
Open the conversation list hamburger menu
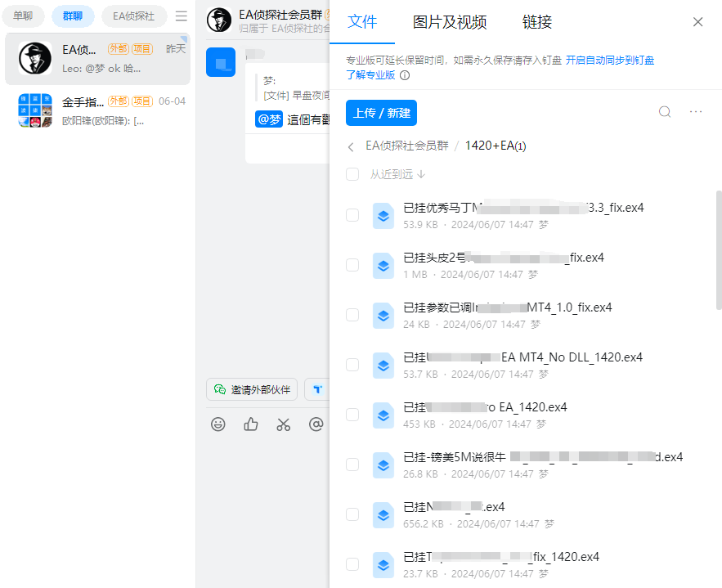point(182,16)
